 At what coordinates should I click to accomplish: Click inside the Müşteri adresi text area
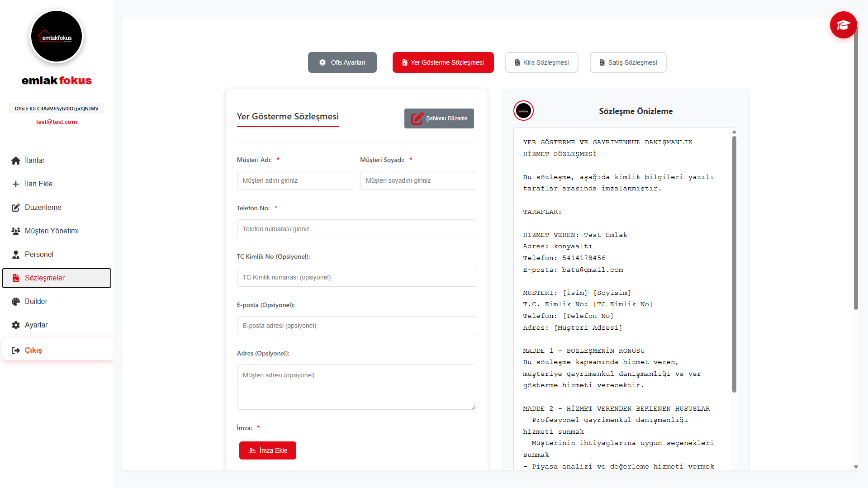[x=356, y=387]
